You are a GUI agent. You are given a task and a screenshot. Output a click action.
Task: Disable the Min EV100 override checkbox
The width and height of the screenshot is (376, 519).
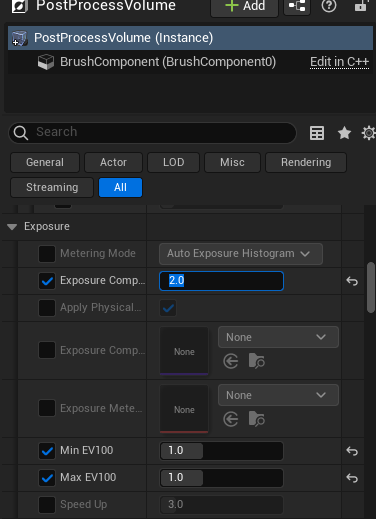pos(47,451)
